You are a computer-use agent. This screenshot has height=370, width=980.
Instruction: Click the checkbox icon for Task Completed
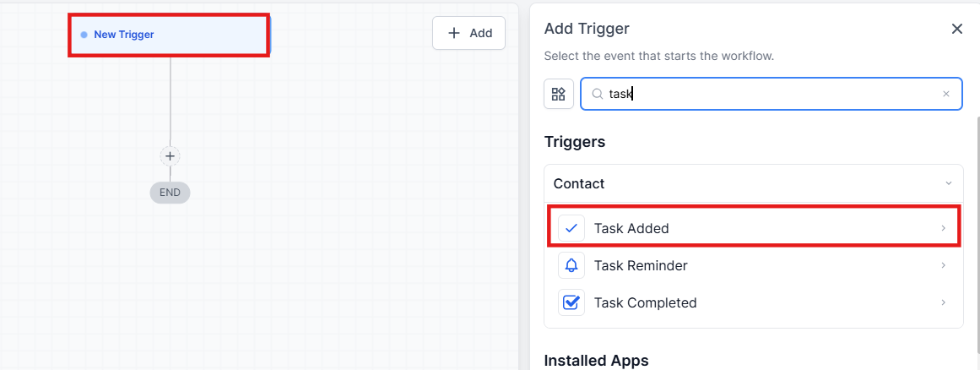571,302
